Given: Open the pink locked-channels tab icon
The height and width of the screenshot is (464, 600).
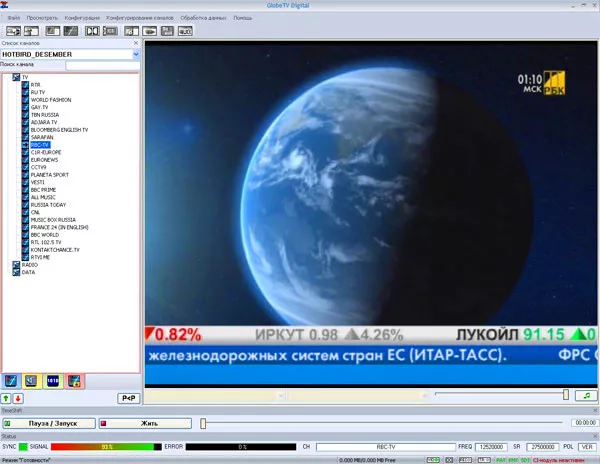Looking at the screenshot, I should click(x=74, y=381).
